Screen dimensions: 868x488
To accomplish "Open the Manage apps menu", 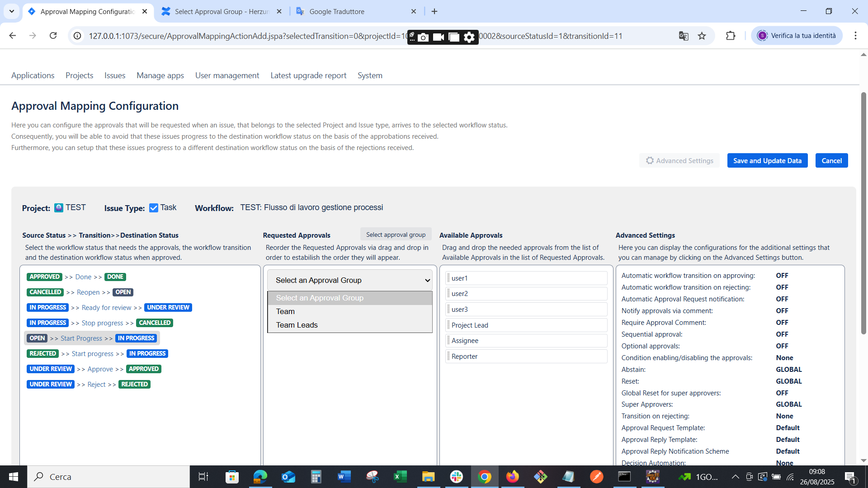I will 160,75.
